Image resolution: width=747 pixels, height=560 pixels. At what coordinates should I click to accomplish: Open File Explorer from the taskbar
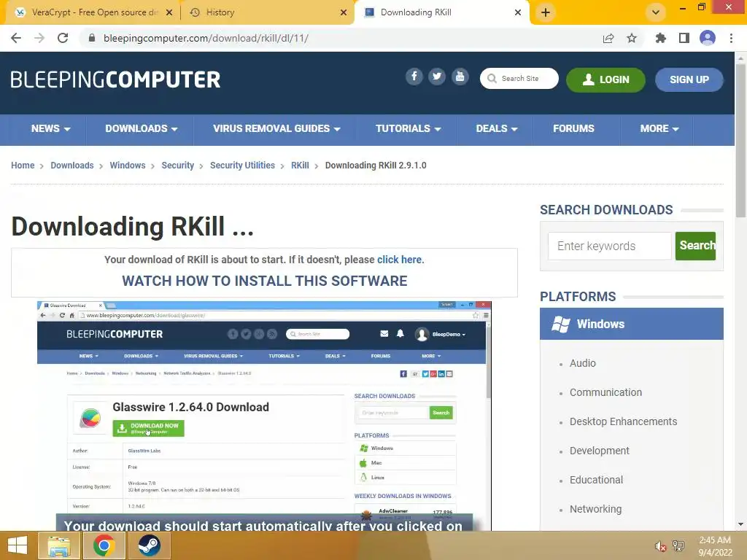pyautogui.click(x=58, y=545)
